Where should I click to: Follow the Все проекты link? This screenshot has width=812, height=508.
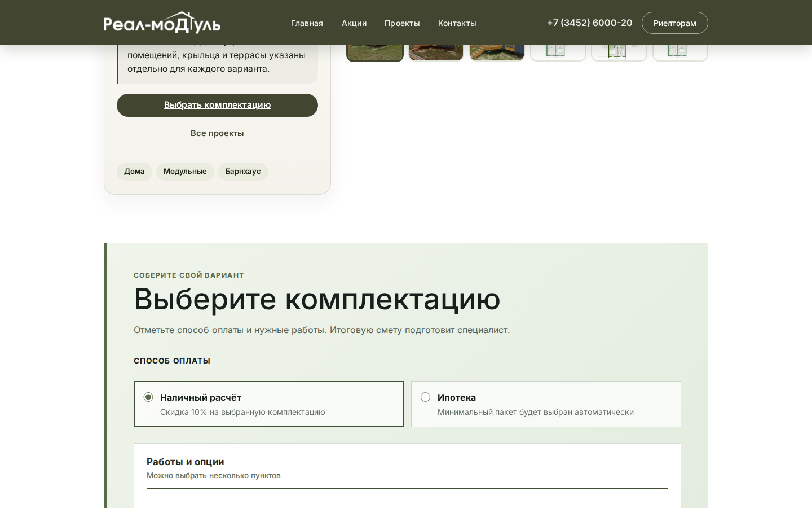(217, 133)
